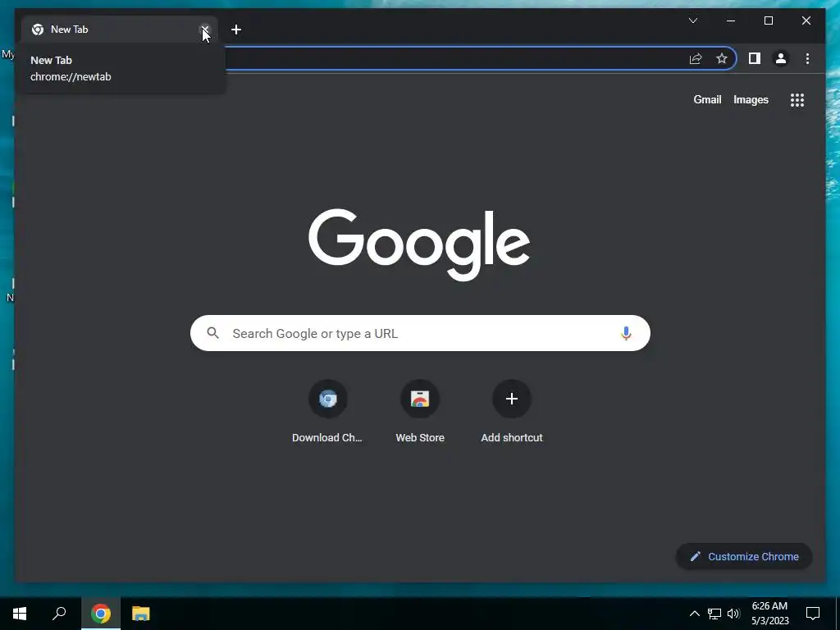
Task: Bookmark this tab with star icon
Action: tap(722, 58)
